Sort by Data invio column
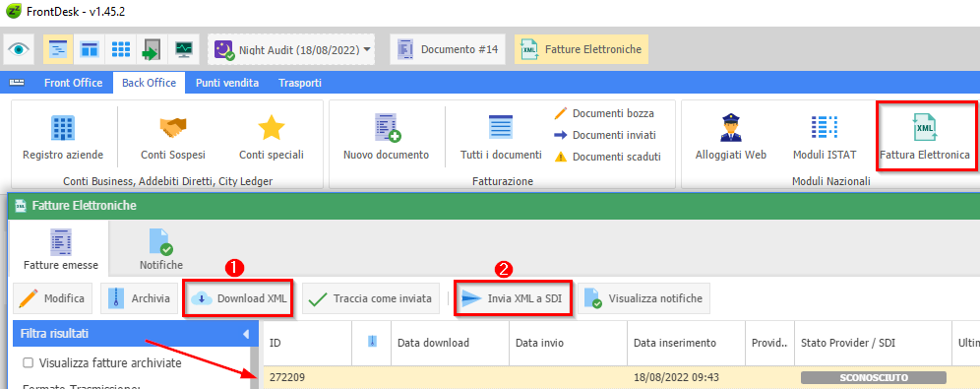 568,343
